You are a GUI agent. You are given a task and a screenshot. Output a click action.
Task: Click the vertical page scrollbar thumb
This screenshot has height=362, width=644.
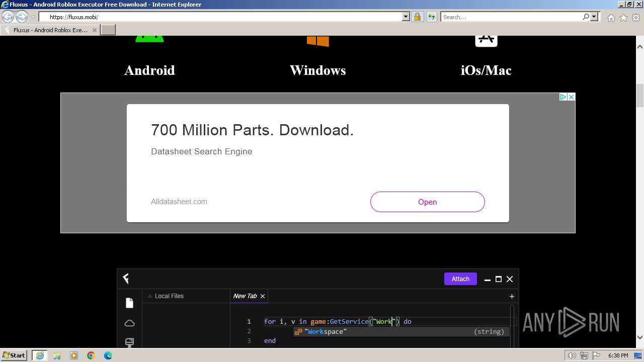click(x=640, y=96)
